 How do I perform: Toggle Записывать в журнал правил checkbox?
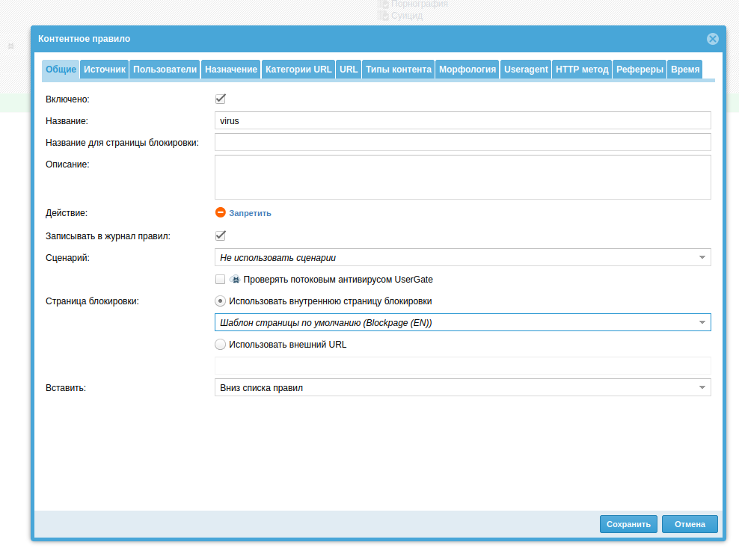[220, 236]
